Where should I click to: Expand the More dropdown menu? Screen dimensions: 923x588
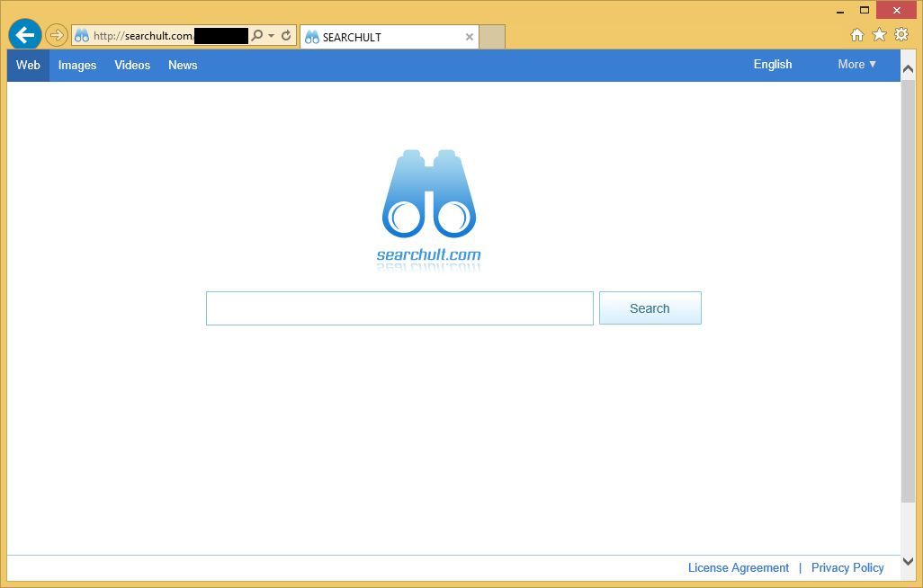856,65
